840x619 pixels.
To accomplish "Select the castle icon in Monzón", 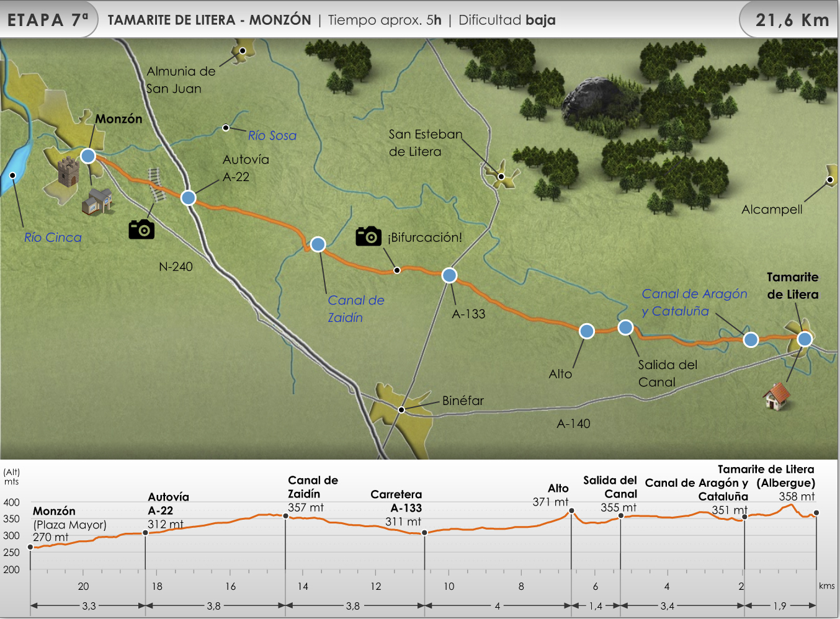I will click(x=69, y=172).
